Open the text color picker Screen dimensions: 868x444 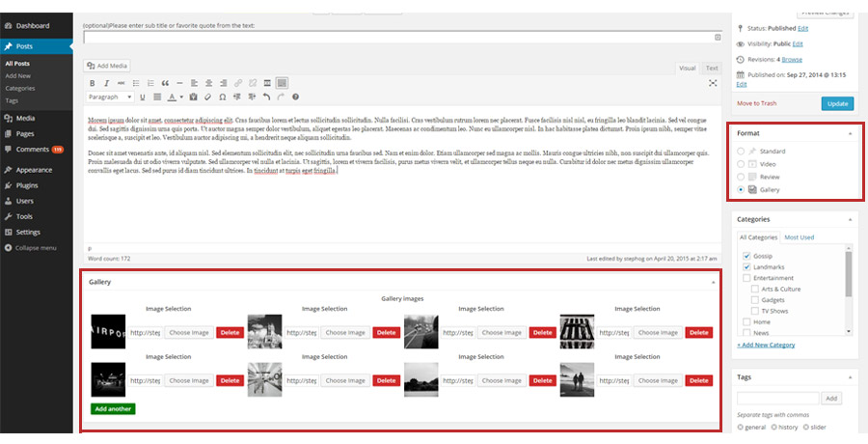175,97
